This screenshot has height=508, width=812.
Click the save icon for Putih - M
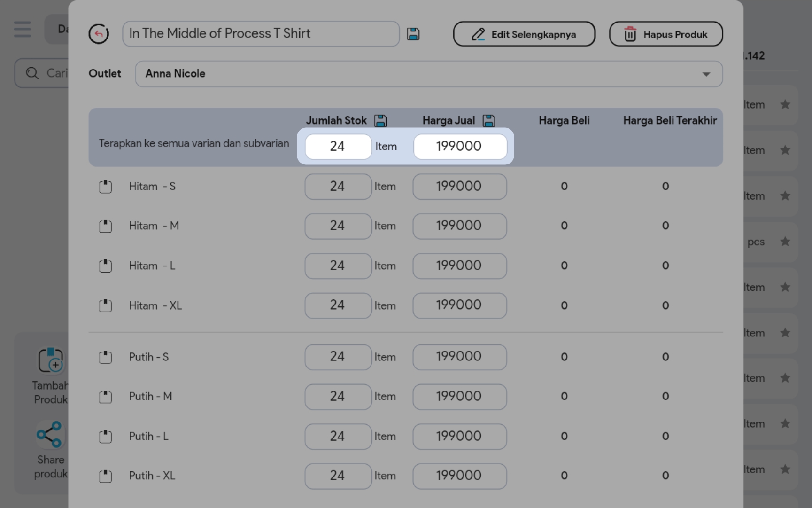tap(106, 397)
